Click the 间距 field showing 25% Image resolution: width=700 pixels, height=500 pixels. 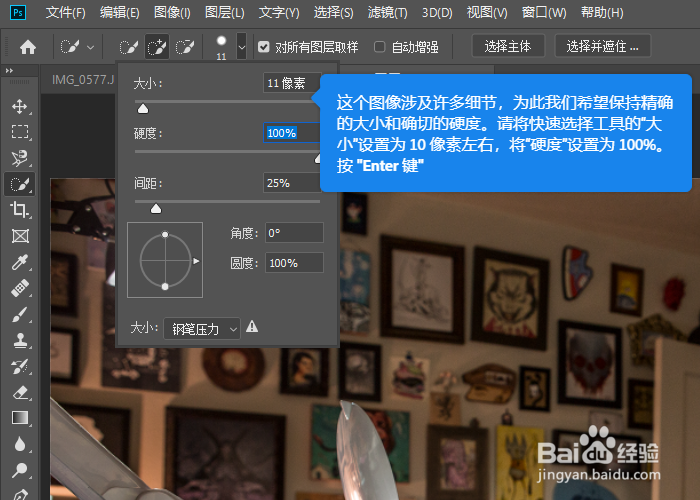[292, 183]
